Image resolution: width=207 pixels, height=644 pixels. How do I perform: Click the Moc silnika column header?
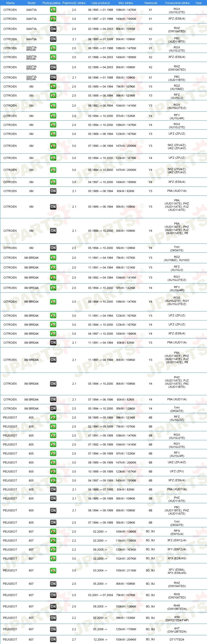(x=126, y=3)
